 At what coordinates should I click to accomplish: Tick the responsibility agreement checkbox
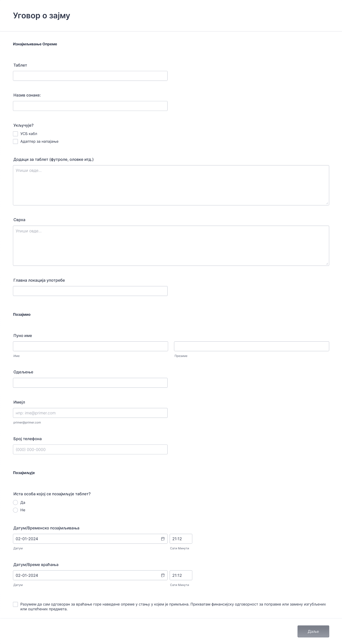point(16,604)
